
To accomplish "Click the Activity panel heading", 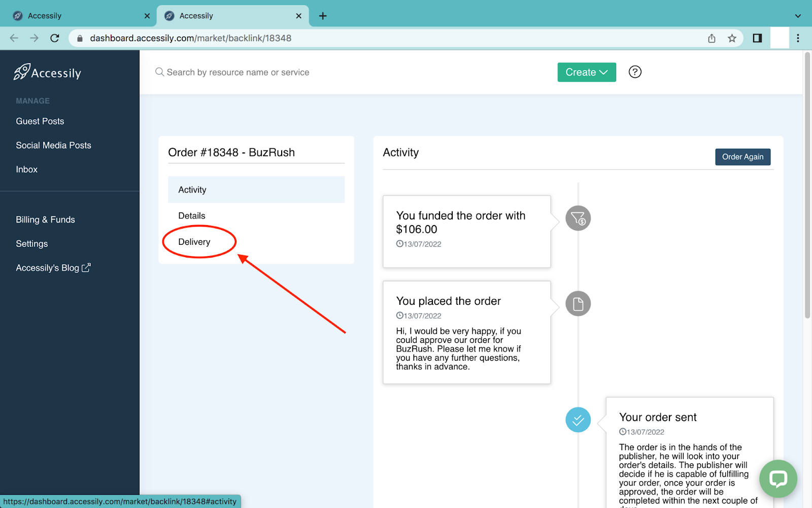I will tap(401, 152).
